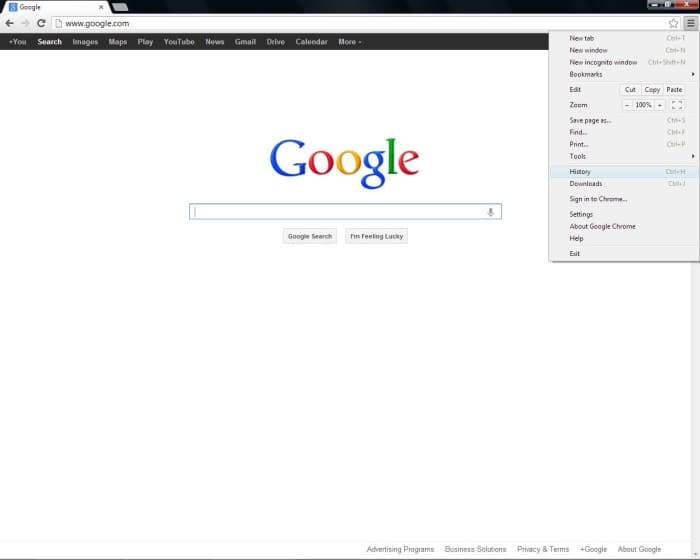Open Advertising Programs footer link

[x=400, y=549]
